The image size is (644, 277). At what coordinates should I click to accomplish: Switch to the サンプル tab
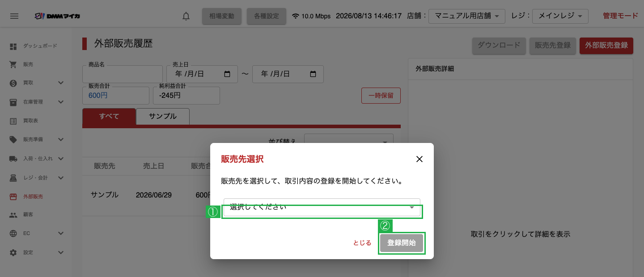pyautogui.click(x=163, y=116)
